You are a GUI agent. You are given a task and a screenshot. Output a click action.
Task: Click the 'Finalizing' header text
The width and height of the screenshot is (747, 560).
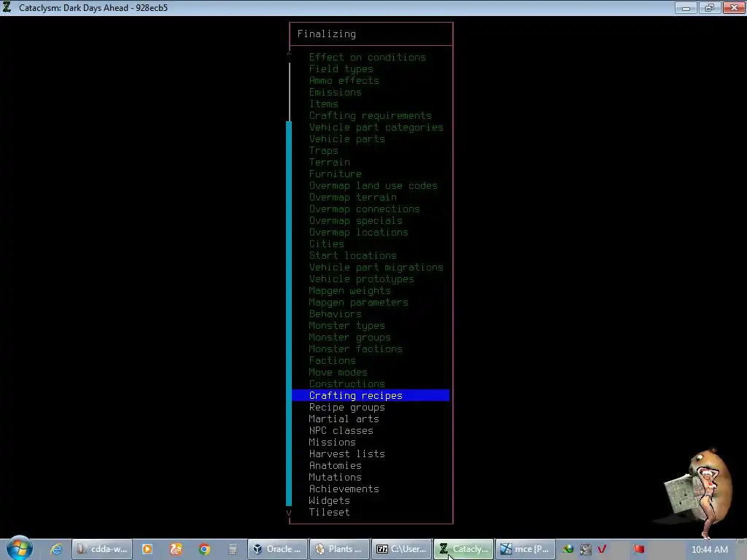(326, 34)
